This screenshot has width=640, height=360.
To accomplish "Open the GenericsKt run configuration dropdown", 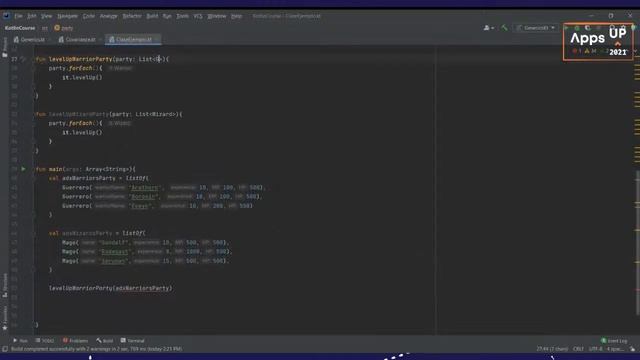I will click(x=536, y=28).
